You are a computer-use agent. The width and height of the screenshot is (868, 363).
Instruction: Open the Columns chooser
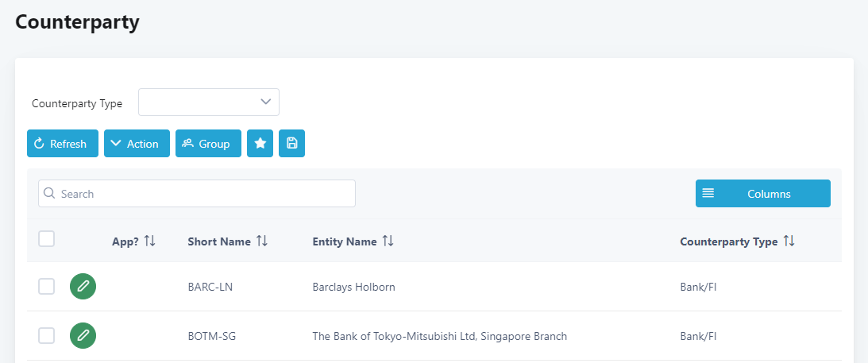[x=762, y=194]
